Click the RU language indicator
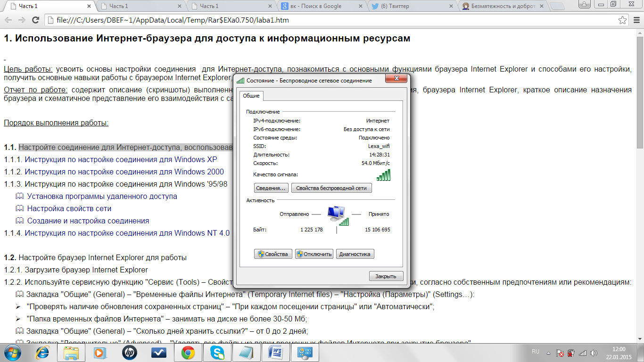 pyautogui.click(x=536, y=352)
